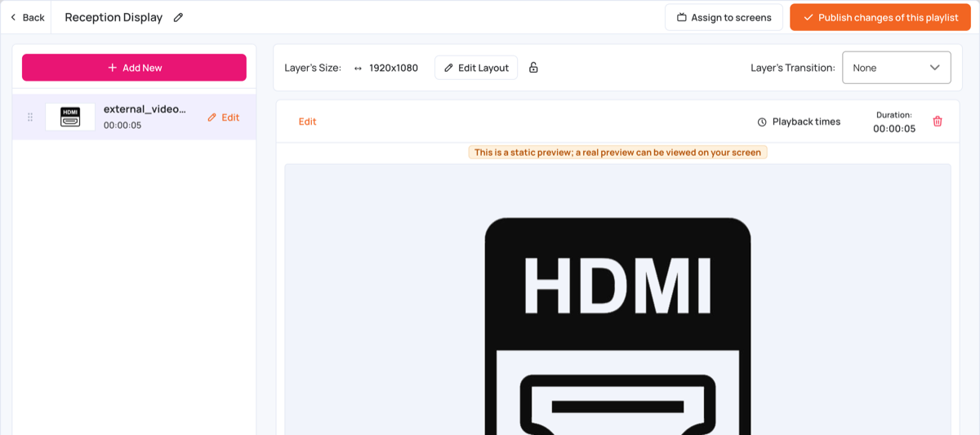Open Playback times settings
This screenshot has height=435, width=980.
click(798, 122)
